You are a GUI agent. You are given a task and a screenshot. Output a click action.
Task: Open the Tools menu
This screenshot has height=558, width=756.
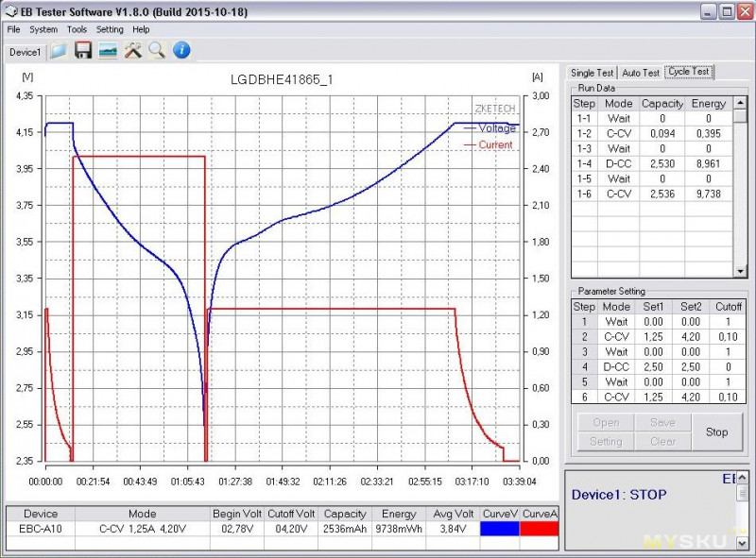click(x=77, y=29)
